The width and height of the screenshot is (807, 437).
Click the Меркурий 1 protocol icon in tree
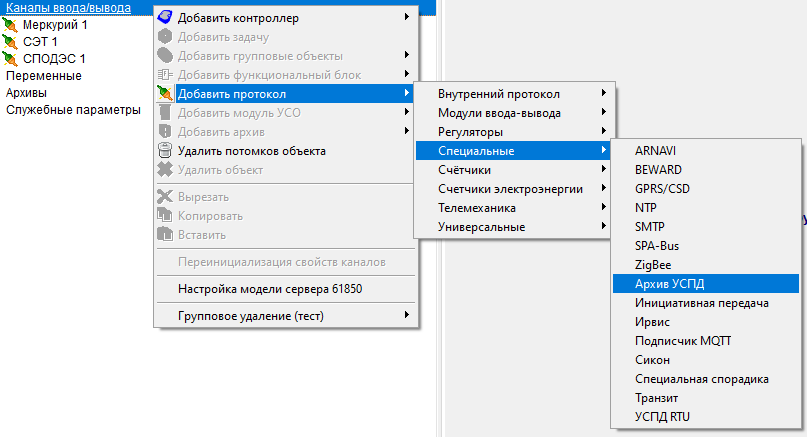point(11,24)
